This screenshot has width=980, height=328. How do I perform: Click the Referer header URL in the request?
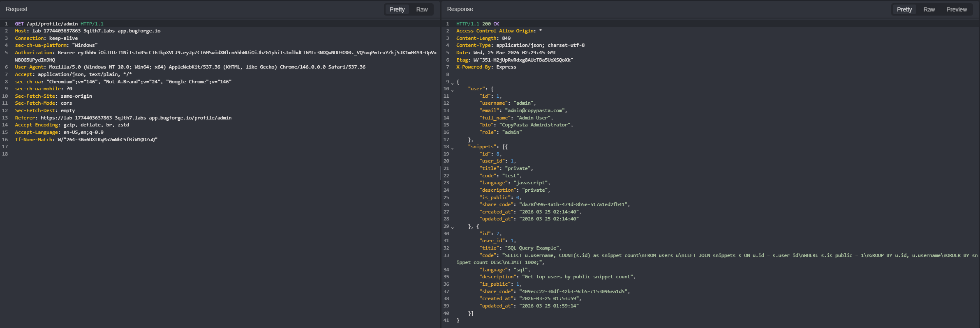pos(136,118)
